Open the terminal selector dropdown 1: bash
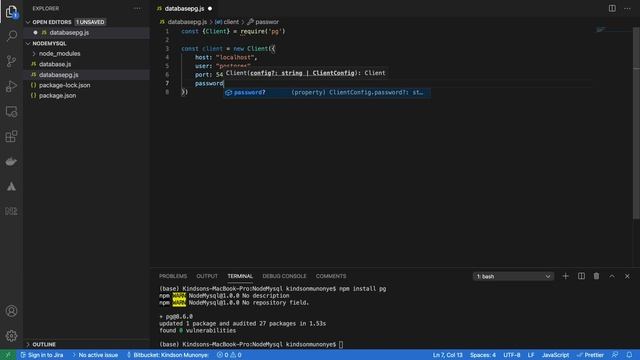Screen dimensions: 640x360 coord(513,276)
